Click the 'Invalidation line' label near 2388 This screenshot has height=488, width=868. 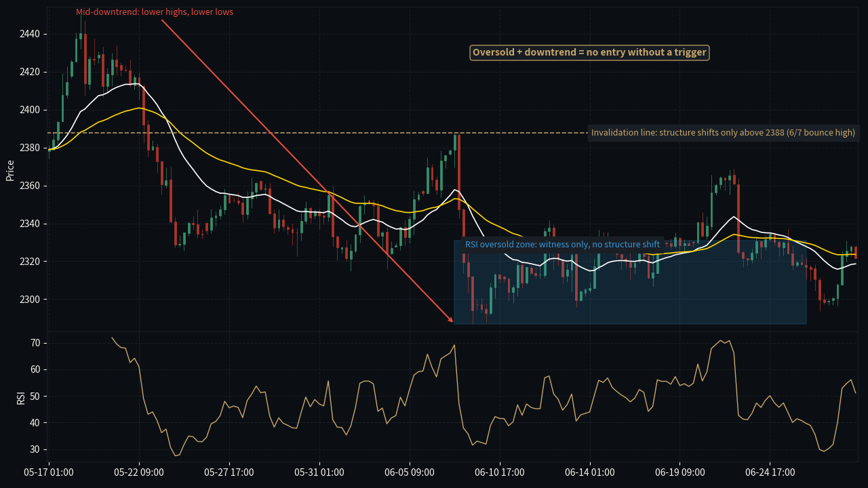(x=723, y=133)
